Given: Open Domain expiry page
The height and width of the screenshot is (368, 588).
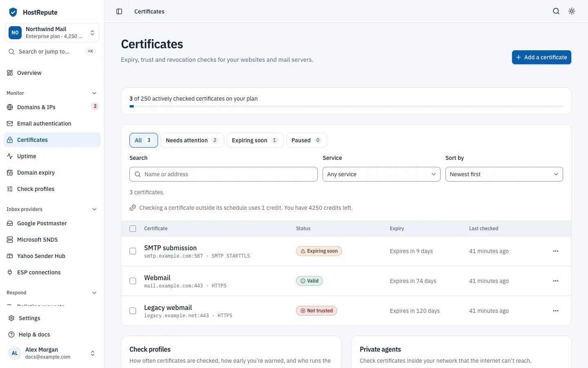Looking at the screenshot, I should tap(52, 173).
